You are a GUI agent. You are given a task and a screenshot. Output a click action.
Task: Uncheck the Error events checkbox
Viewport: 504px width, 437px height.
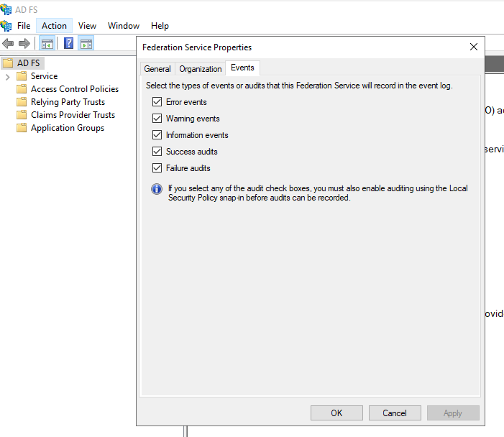click(157, 102)
